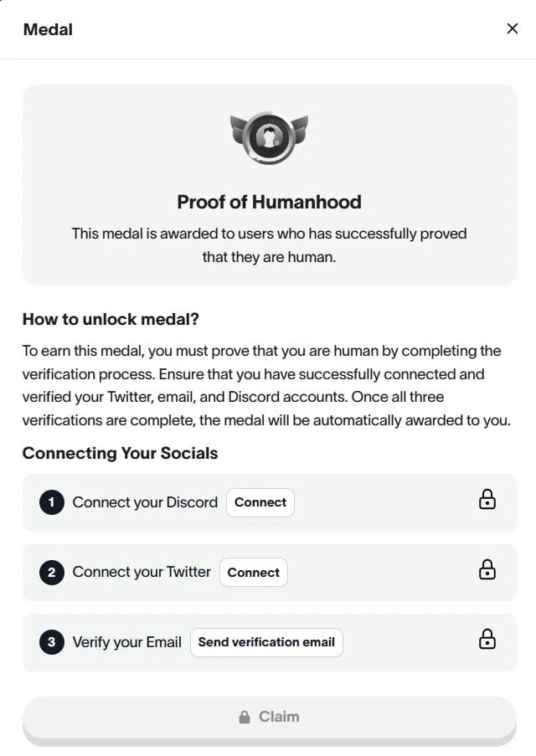Click the Verify your Email label

(127, 642)
